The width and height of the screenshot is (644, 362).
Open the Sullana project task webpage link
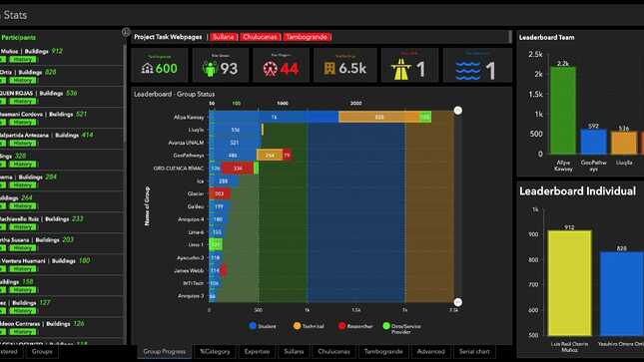pyautogui.click(x=224, y=37)
